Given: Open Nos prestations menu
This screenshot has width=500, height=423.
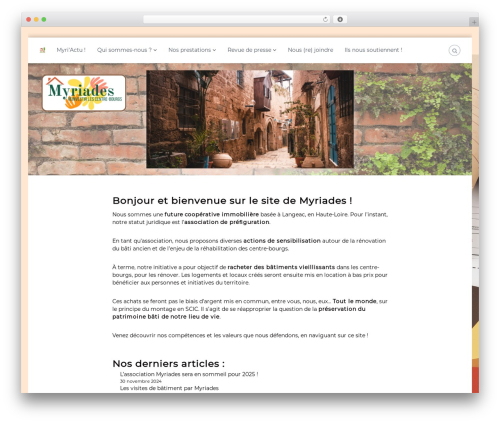Looking at the screenshot, I should 190,50.
